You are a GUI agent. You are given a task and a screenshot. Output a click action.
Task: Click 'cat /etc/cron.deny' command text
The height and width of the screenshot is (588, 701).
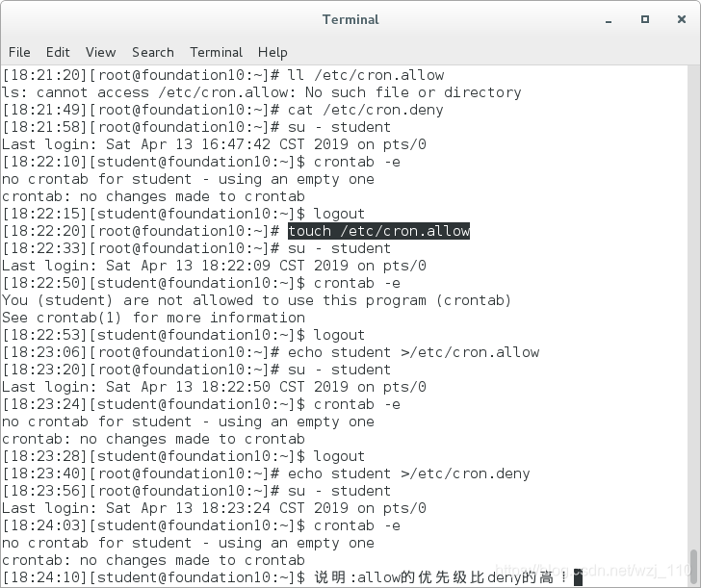365,110
